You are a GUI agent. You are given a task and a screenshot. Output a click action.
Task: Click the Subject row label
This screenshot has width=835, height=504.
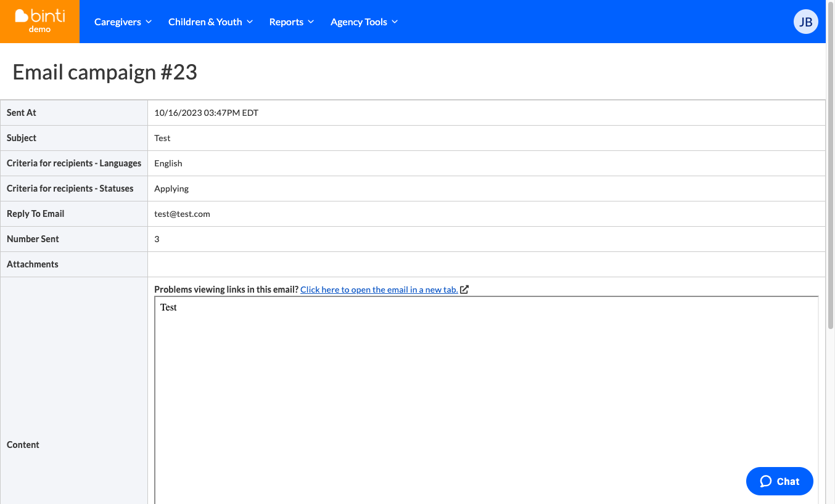[22, 138]
